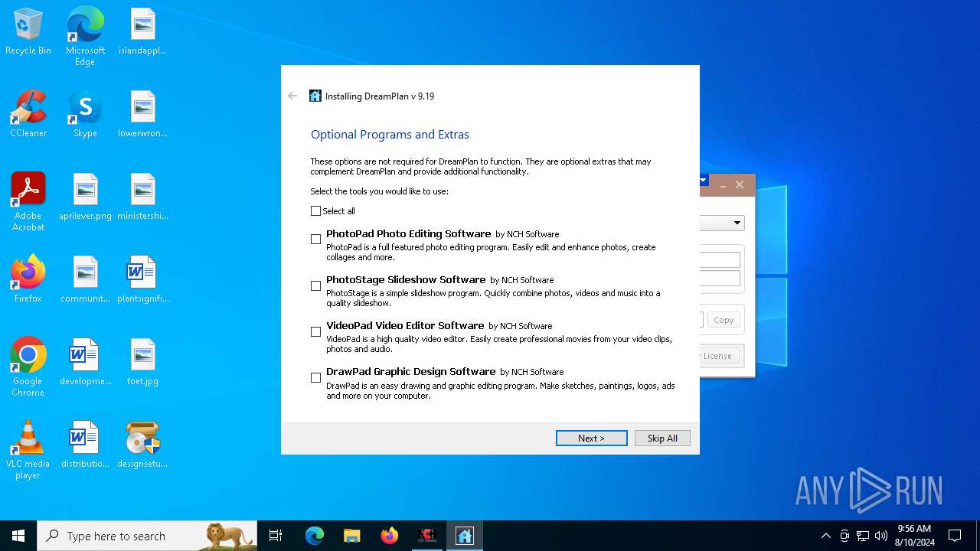Viewport: 980px width, 551px height.
Task: Tick DrawPad Graphic Design Software checkbox
Action: pyautogui.click(x=315, y=377)
